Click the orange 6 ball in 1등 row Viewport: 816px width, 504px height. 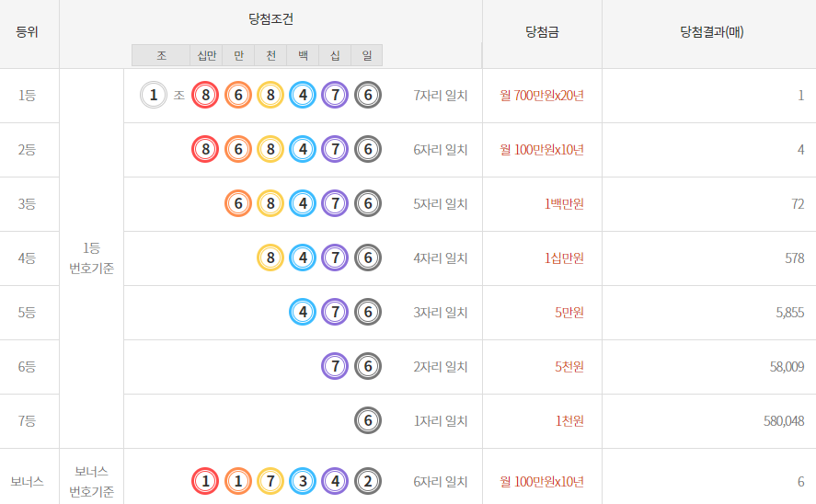[x=238, y=95]
